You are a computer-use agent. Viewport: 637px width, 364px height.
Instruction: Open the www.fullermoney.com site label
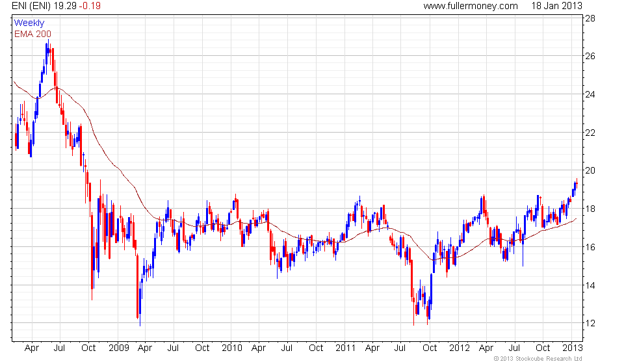[x=471, y=6]
